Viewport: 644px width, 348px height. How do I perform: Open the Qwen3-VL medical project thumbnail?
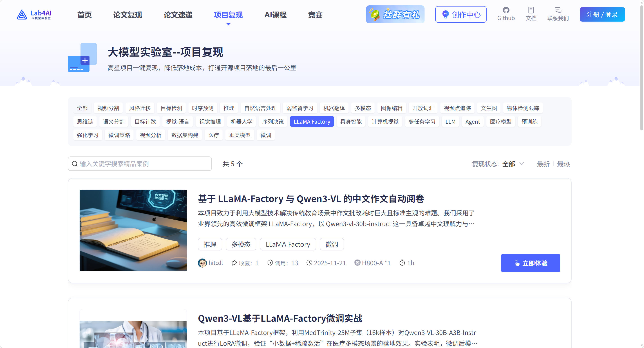(x=133, y=329)
